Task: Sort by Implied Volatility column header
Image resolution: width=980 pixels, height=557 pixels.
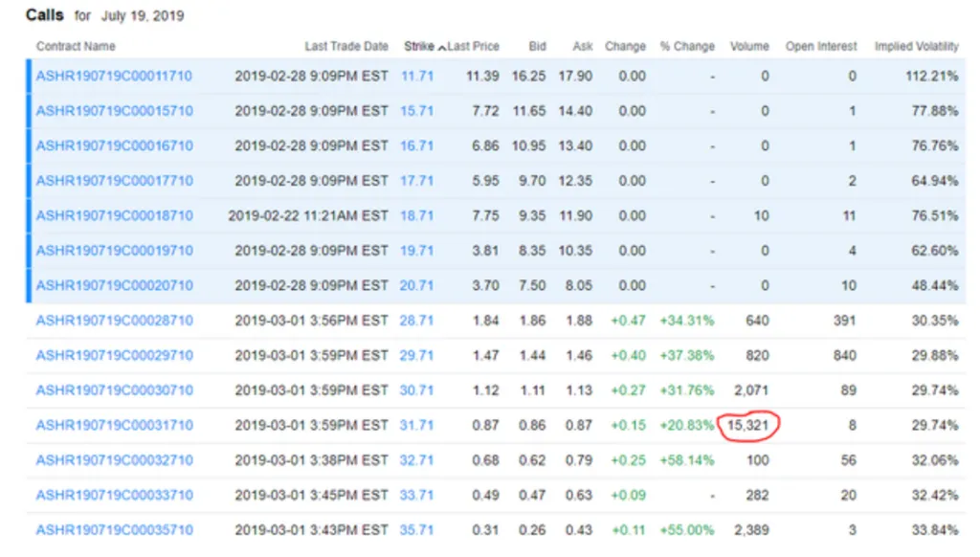Action: click(916, 46)
